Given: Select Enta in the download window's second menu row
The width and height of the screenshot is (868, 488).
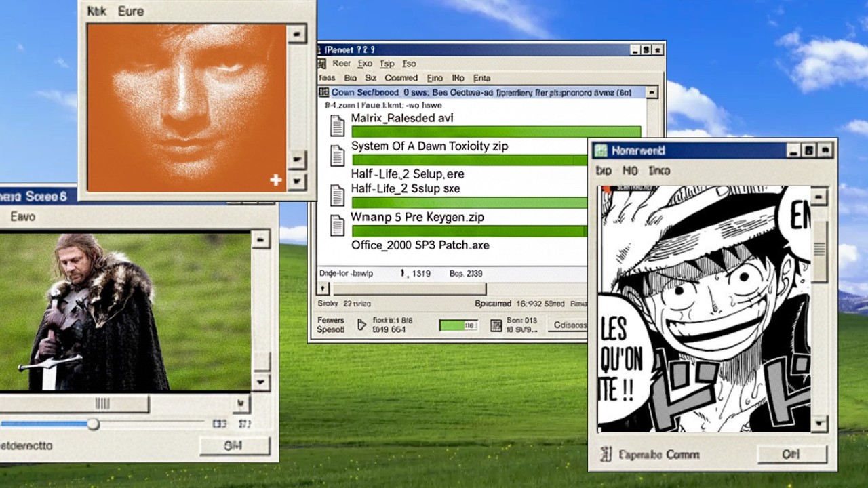Looking at the screenshot, I should pos(481,78).
